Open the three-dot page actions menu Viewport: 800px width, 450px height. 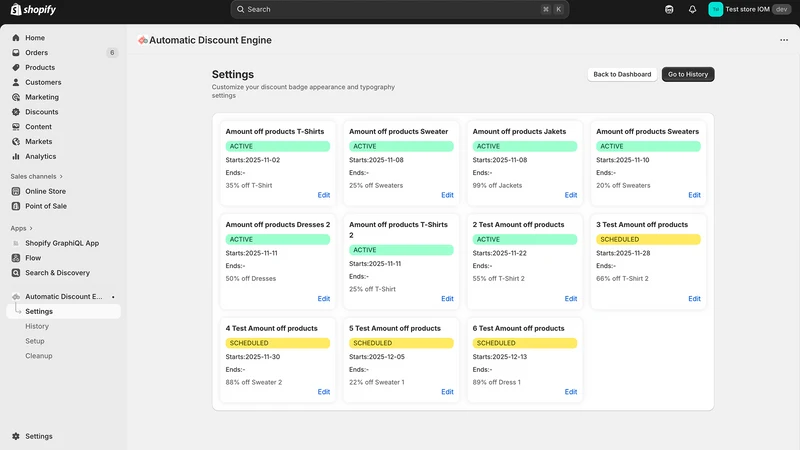[x=784, y=40]
